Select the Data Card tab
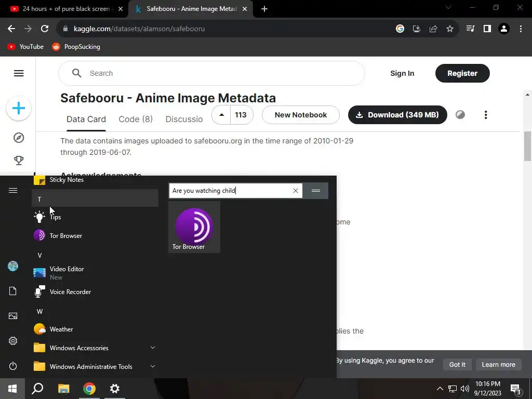532x399 pixels. [x=86, y=119]
